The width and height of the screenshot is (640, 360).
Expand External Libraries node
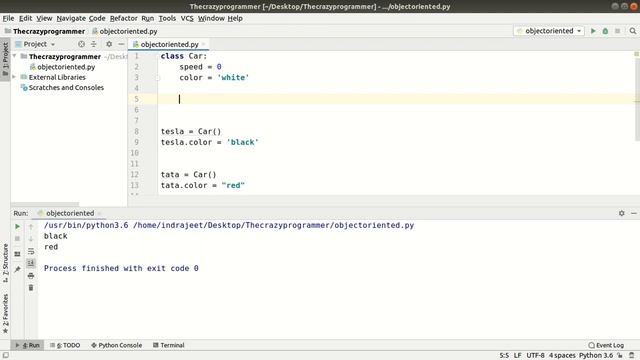15,77
